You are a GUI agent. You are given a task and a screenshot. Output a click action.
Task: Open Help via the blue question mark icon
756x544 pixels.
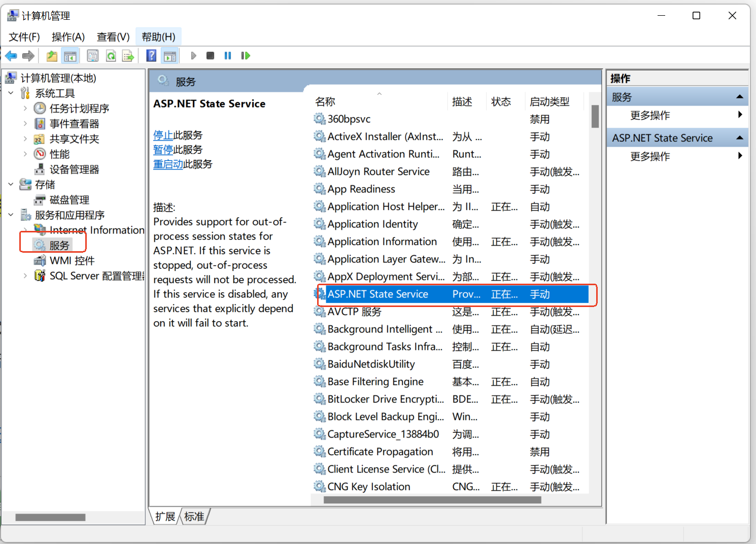[x=151, y=56]
